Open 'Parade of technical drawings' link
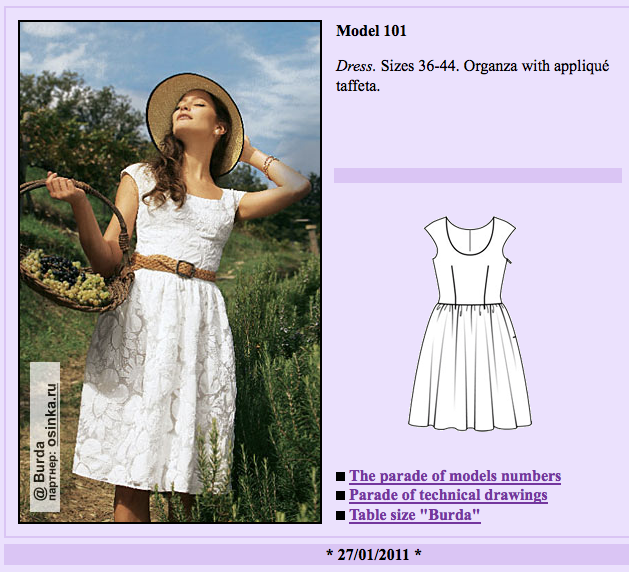Image resolution: width=629 pixels, height=572 pixels. pyautogui.click(x=448, y=495)
